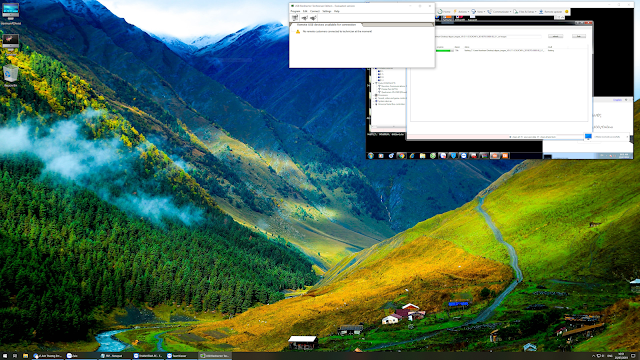This screenshot has height=360, width=640.
Task: Click the remote Windows 7 Start orb
Action: [x=371, y=156]
